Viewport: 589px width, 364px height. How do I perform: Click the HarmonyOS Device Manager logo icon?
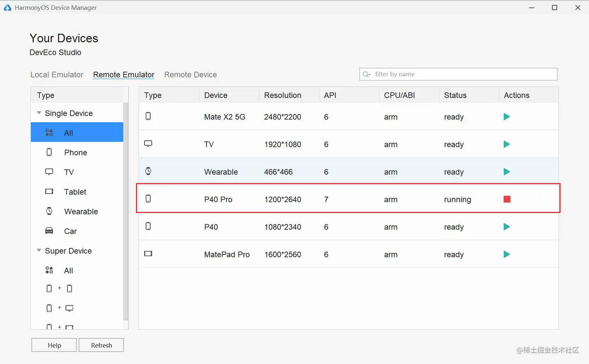tap(7, 7)
